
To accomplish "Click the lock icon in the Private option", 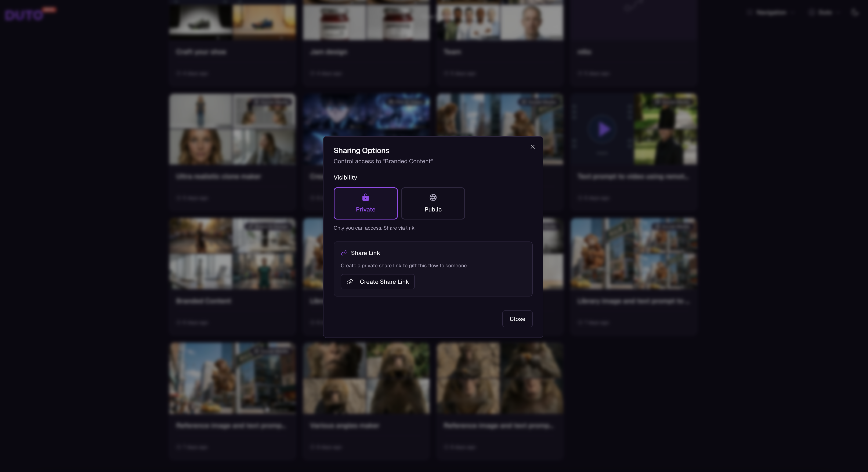I will [x=365, y=197].
